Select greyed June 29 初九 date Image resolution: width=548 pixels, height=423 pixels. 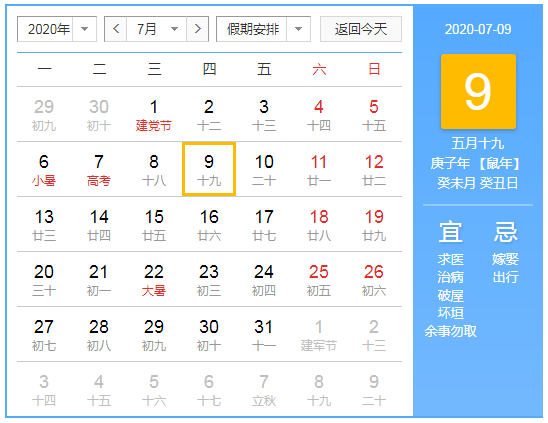[44, 115]
